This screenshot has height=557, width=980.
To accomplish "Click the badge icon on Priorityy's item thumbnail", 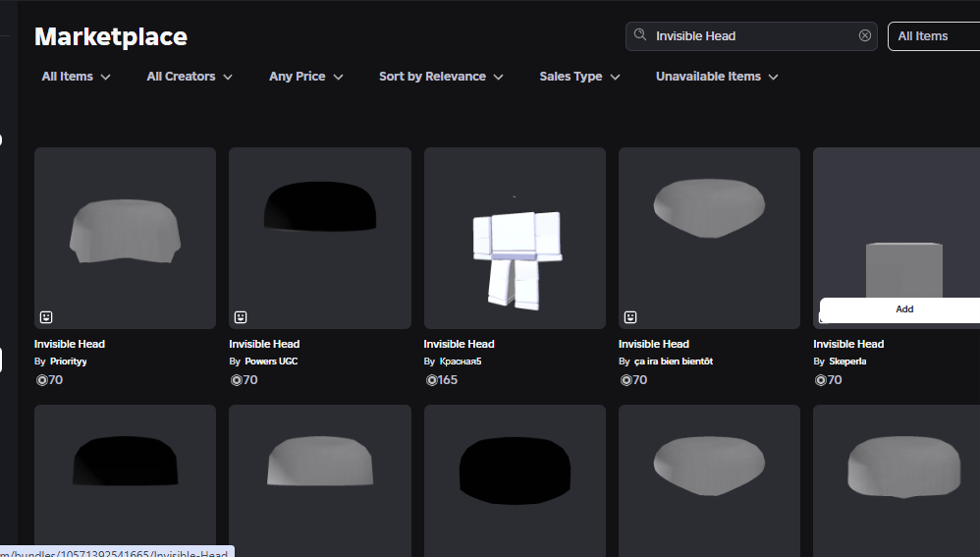I will [46, 317].
